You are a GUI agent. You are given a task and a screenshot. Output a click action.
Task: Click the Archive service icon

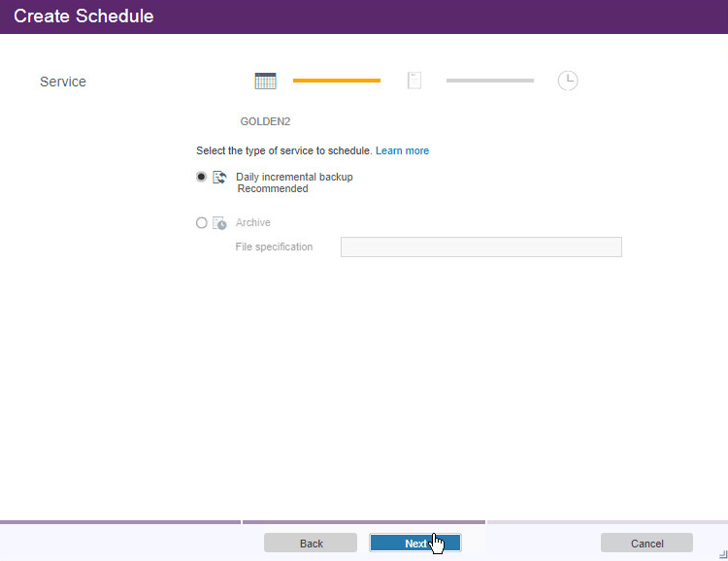coord(219,223)
